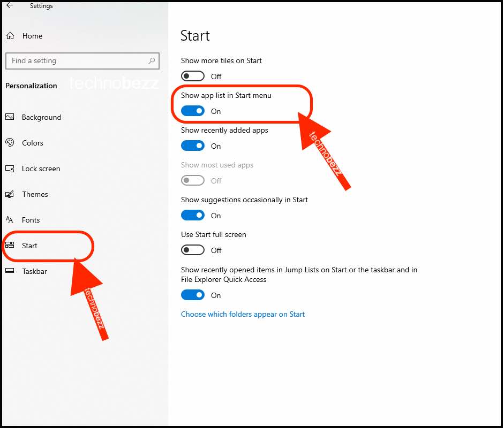Disable recently opened items in Jump Lists
The height and width of the screenshot is (428, 504).
point(192,295)
